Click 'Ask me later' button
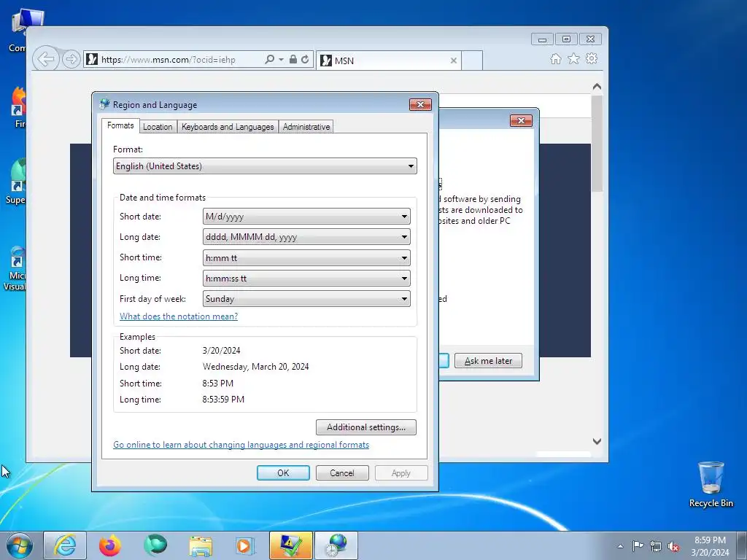747x560 pixels. 488,361
